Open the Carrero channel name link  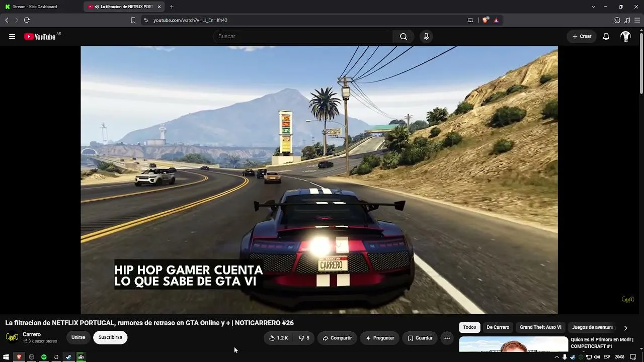(x=32, y=334)
